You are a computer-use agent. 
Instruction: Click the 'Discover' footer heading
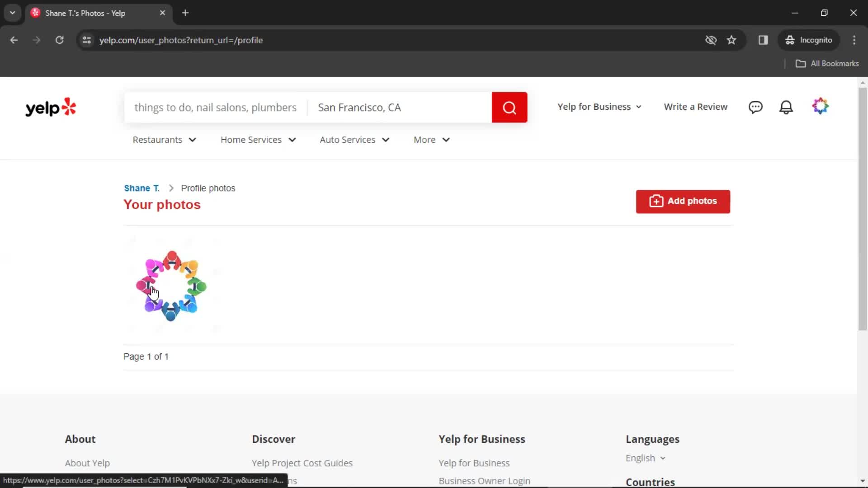pyautogui.click(x=274, y=440)
